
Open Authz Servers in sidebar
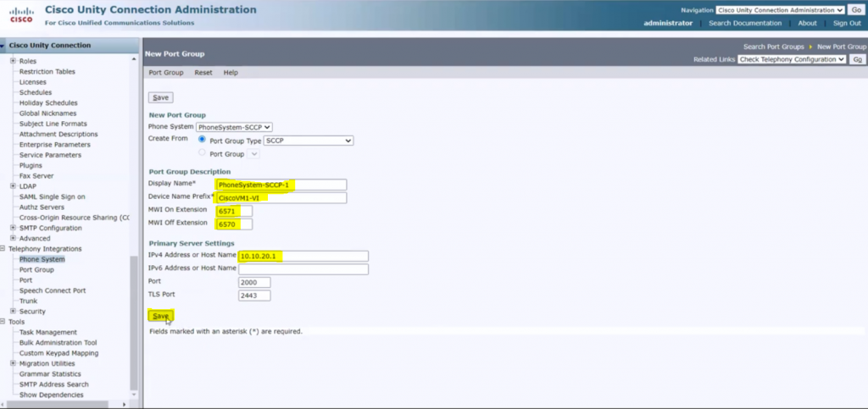click(x=42, y=207)
